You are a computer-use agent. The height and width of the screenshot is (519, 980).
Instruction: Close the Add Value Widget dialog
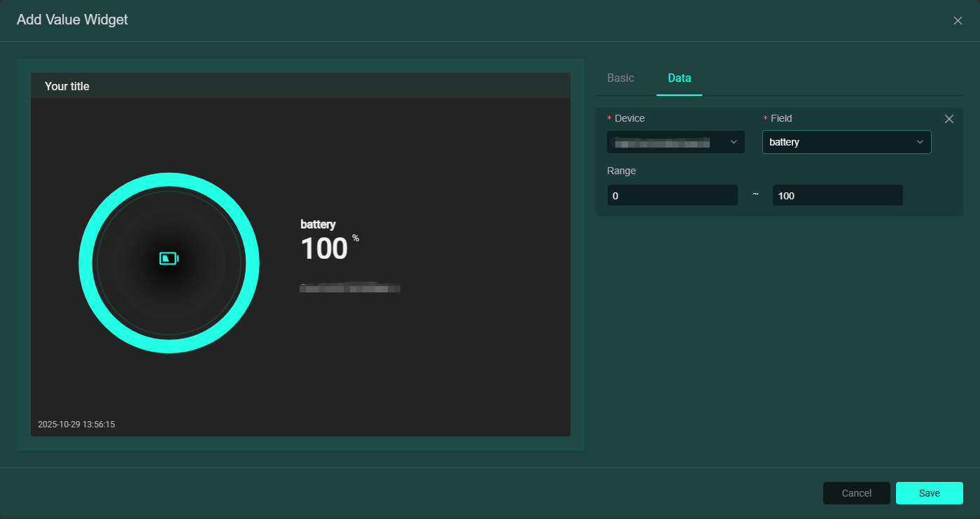[958, 21]
